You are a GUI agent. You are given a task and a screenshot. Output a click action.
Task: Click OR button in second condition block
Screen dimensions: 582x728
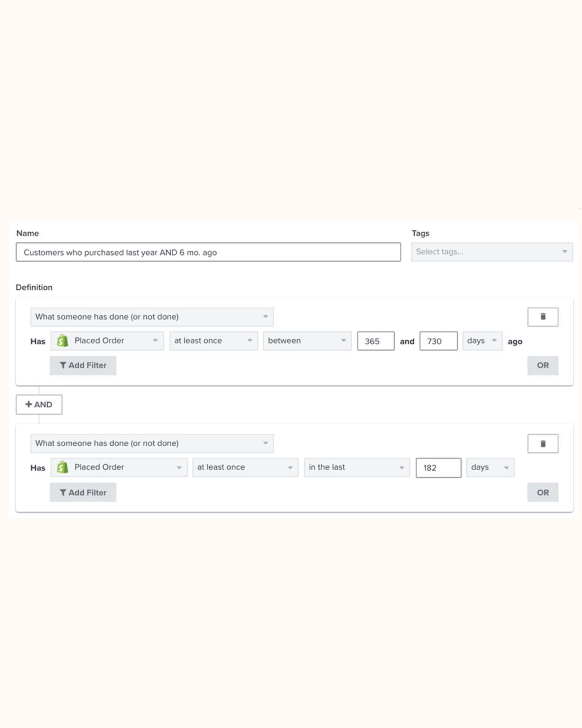543,492
